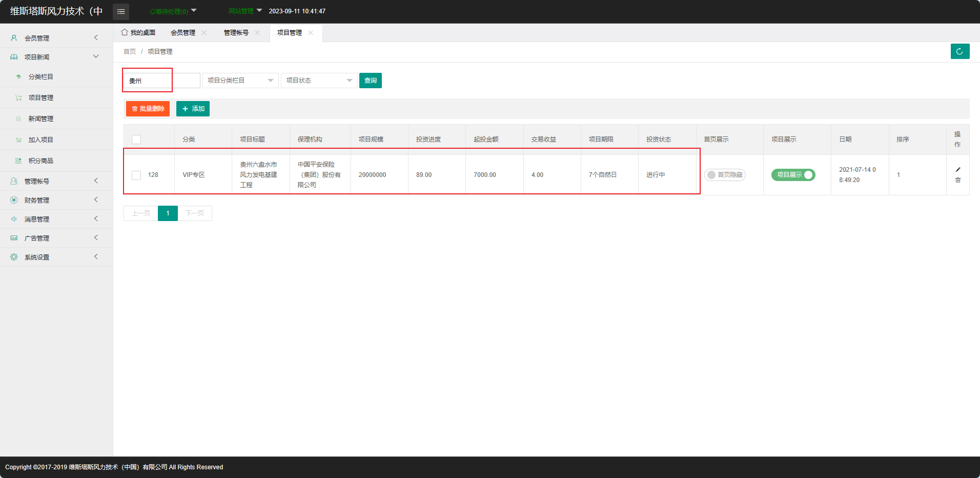The image size is (980, 478).
Task: Close the 会员管理 tab
Action: pos(204,33)
